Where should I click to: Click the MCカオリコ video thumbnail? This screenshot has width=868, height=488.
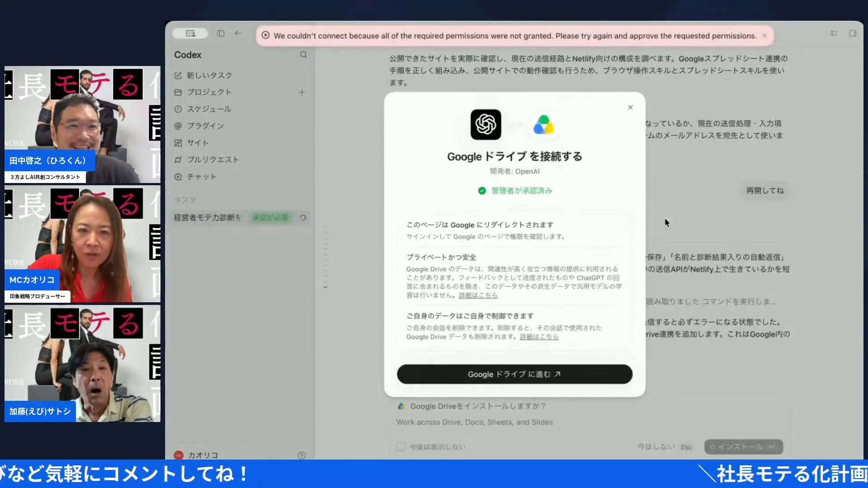point(82,244)
